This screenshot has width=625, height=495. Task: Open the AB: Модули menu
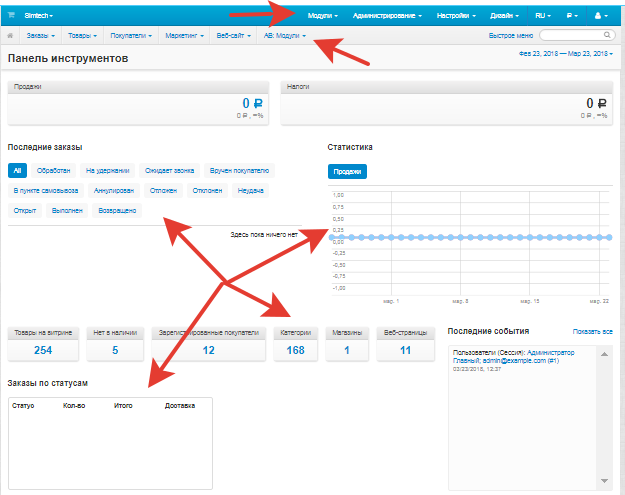284,36
